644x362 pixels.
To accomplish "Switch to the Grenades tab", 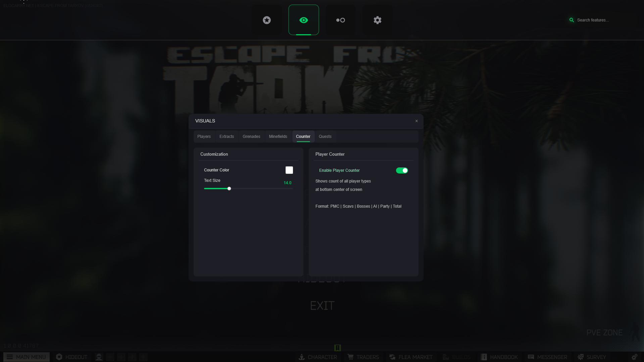I will click(251, 137).
